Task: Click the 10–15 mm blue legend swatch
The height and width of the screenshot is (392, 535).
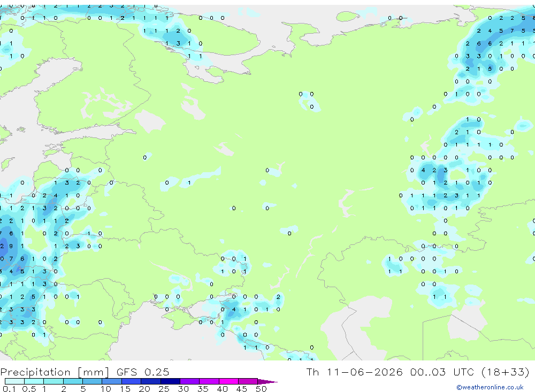Action: (x=112, y=381)
